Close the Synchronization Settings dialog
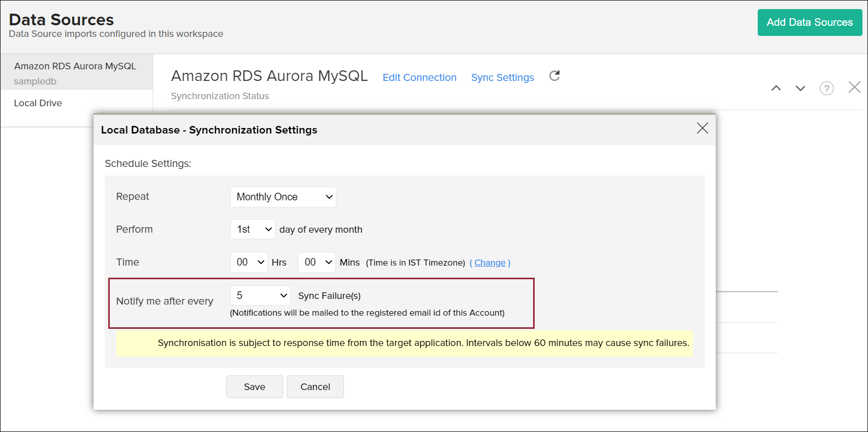 (x=702, y=128)
